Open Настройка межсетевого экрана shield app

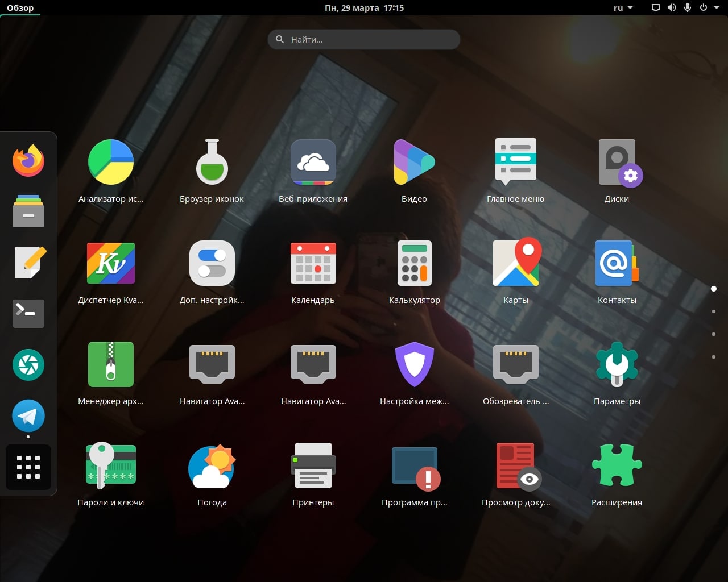coord(415,373)
